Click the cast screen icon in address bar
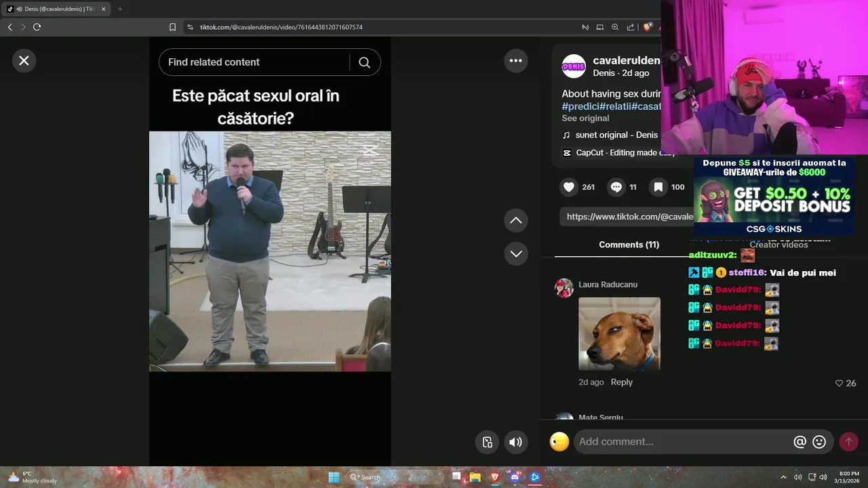 pyautogui.click(x=599, y=27)
